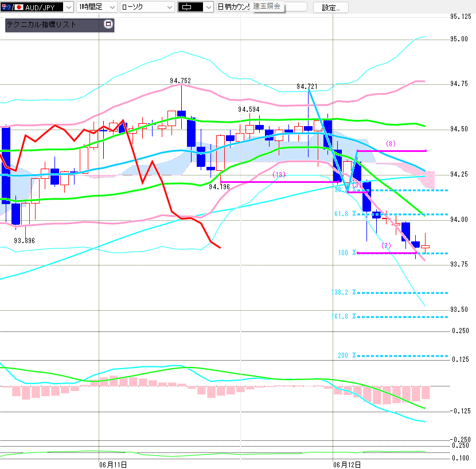Click the 161.8 % Fibonacci level label
476x469 pixels.
tap(344, 316)
